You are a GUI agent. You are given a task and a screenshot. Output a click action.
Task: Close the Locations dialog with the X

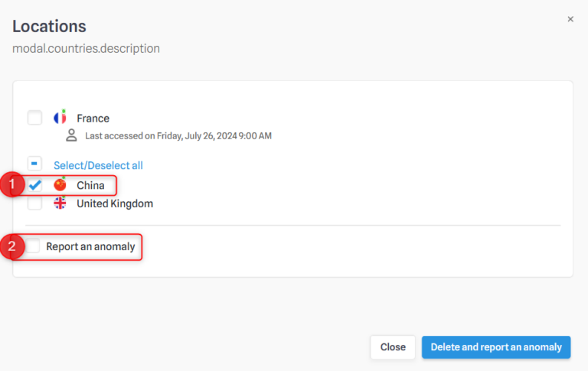(570, 19)
